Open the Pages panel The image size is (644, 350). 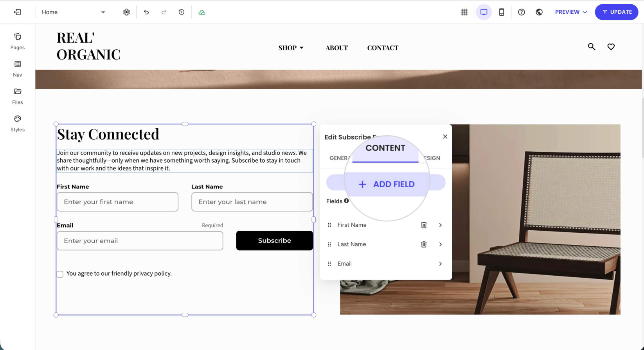coord(18,41)
